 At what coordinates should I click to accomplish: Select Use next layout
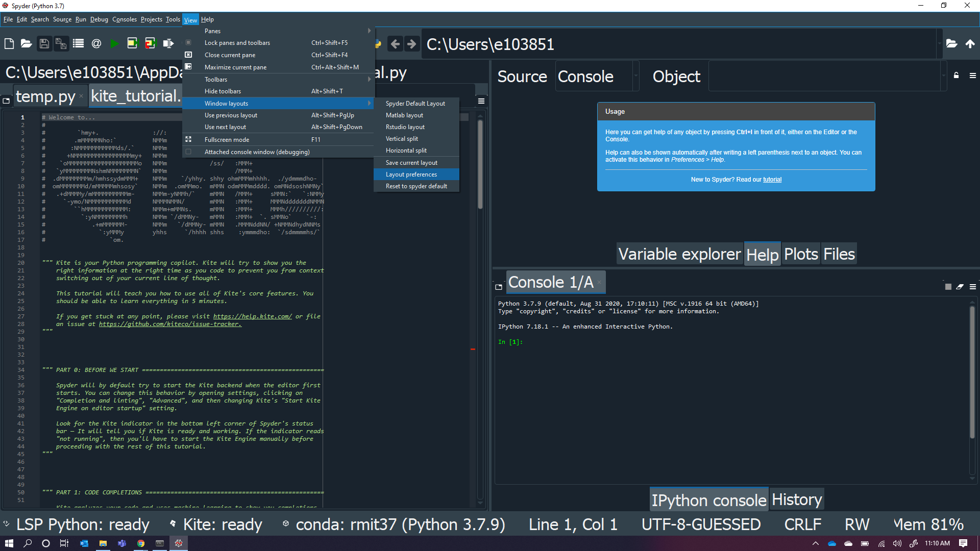point(278,127)
